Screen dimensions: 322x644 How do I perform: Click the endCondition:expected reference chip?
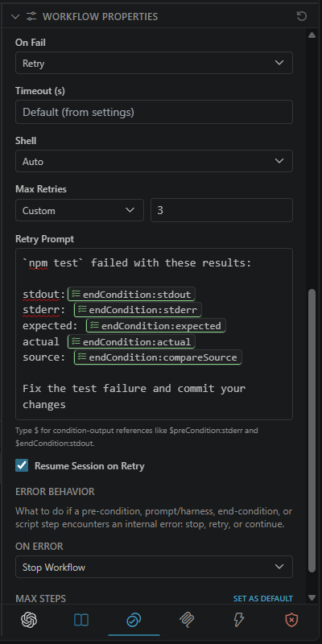[x=156, y=326]
